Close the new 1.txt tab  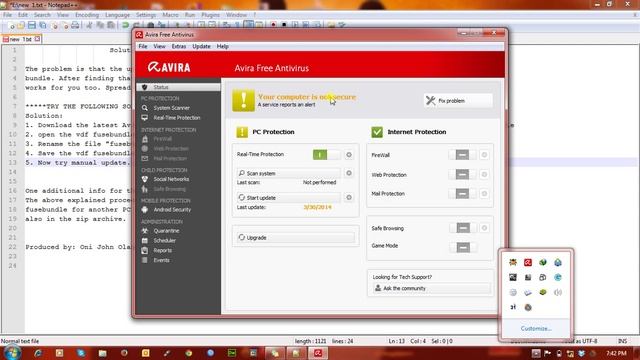coord(37,39)
